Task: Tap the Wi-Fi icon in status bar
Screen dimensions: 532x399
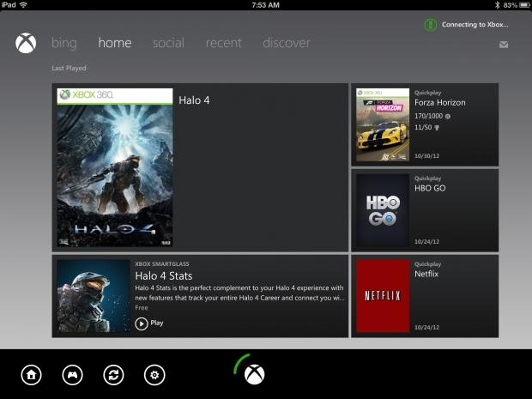Action: (x=23, y=5)
